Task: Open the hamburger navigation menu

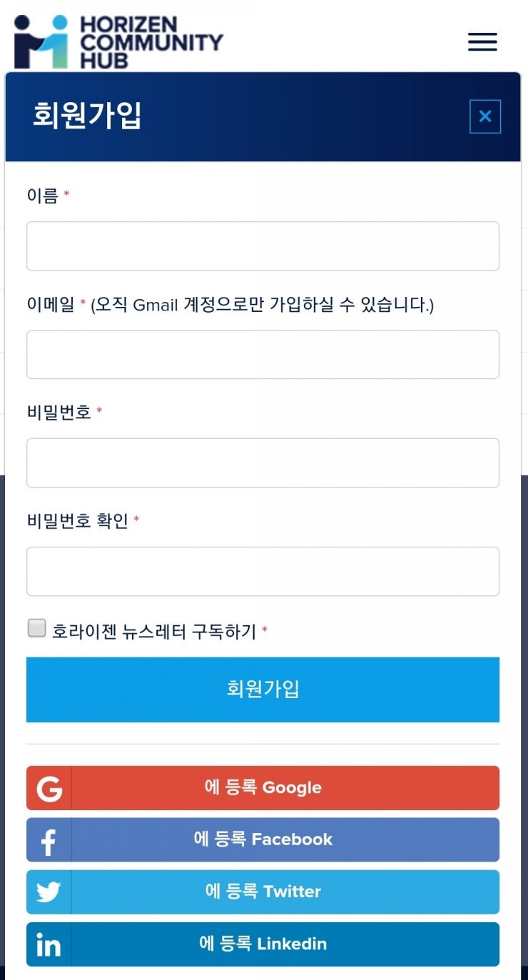Action: point(482,42)
